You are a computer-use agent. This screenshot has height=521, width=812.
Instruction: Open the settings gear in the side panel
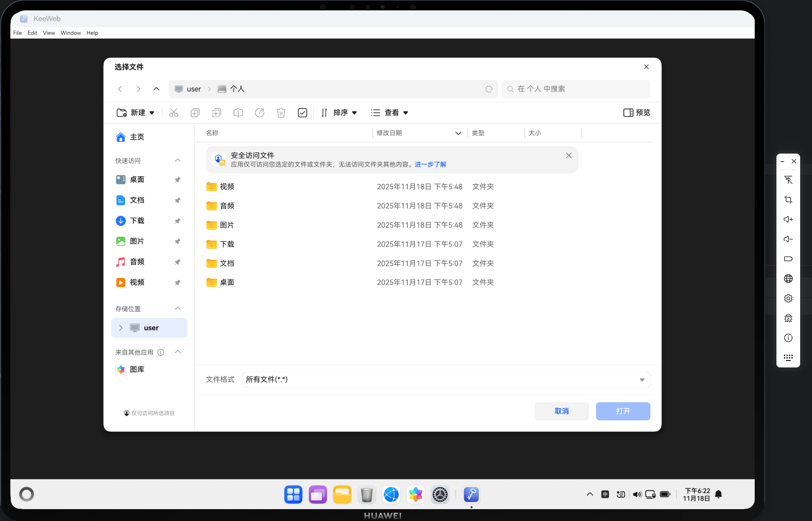coord(788,298)
